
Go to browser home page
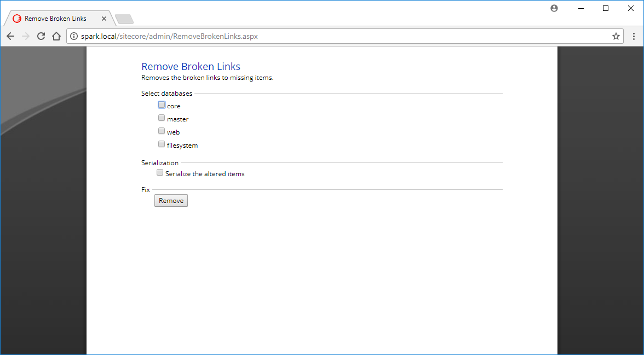coord(57,36)
